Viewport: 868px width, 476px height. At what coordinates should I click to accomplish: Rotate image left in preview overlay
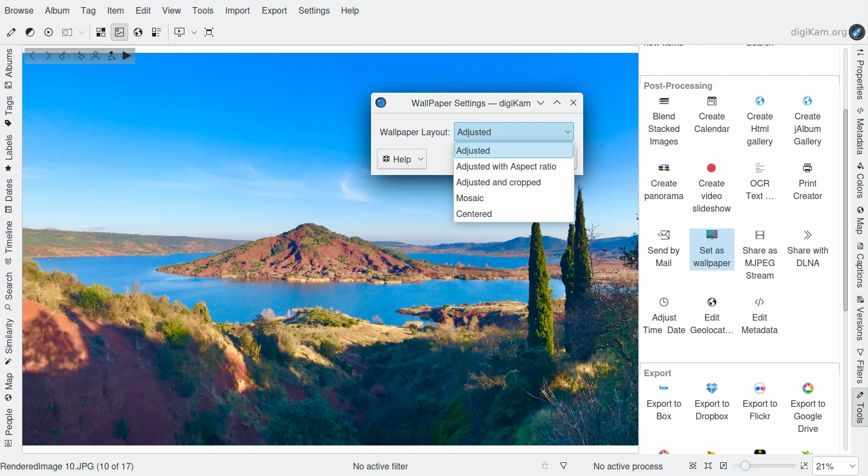(63, 56)
